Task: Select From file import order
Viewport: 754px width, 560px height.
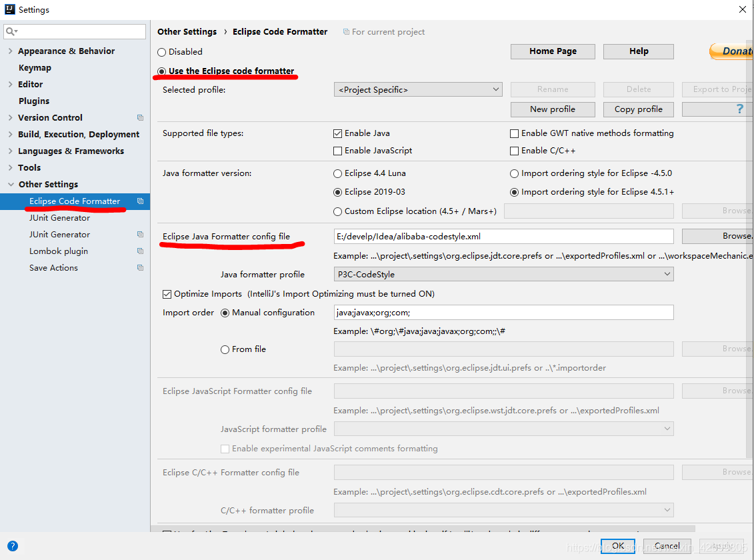Action: coord(225,349)
